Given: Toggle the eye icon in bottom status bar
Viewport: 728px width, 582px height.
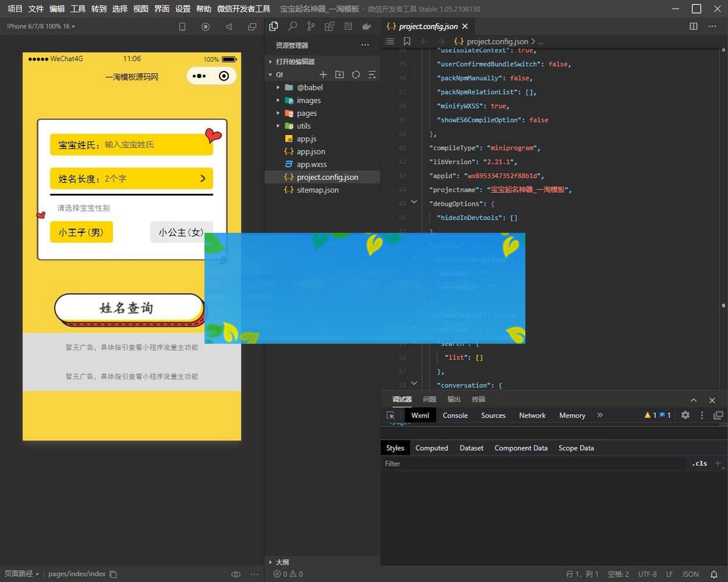Looking at the screenshot, I should coord(236,574).
